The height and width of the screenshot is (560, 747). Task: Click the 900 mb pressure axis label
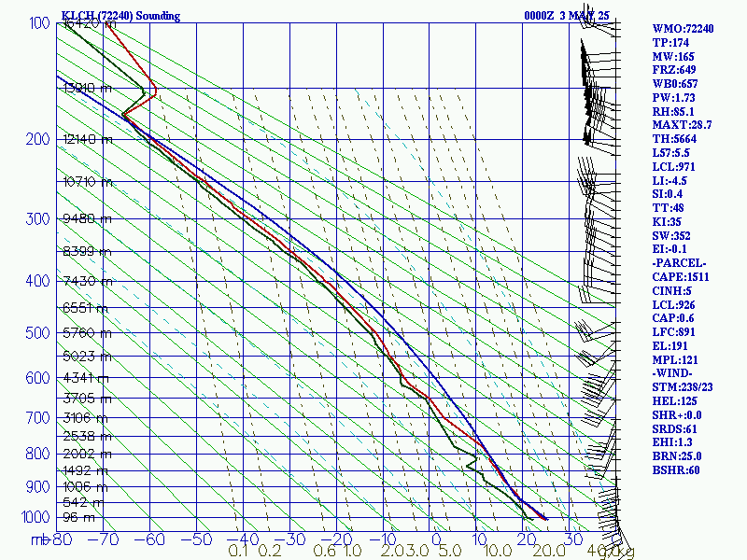coord(37,487)
